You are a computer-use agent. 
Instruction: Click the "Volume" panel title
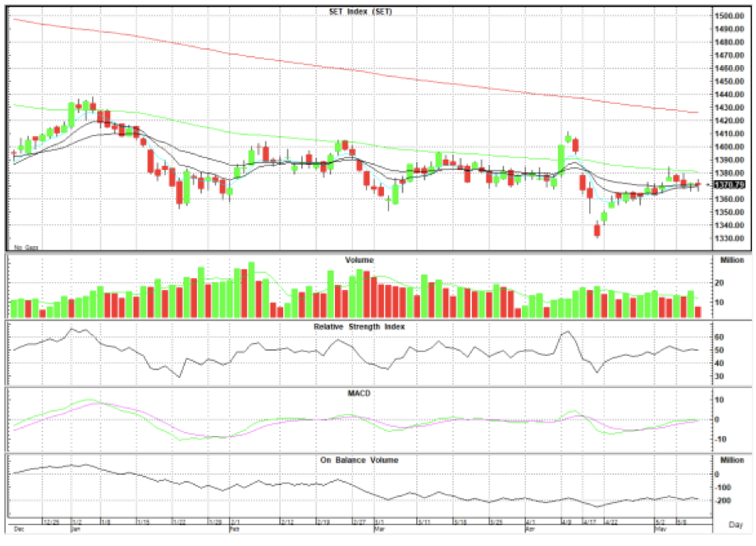coord(359,260)
